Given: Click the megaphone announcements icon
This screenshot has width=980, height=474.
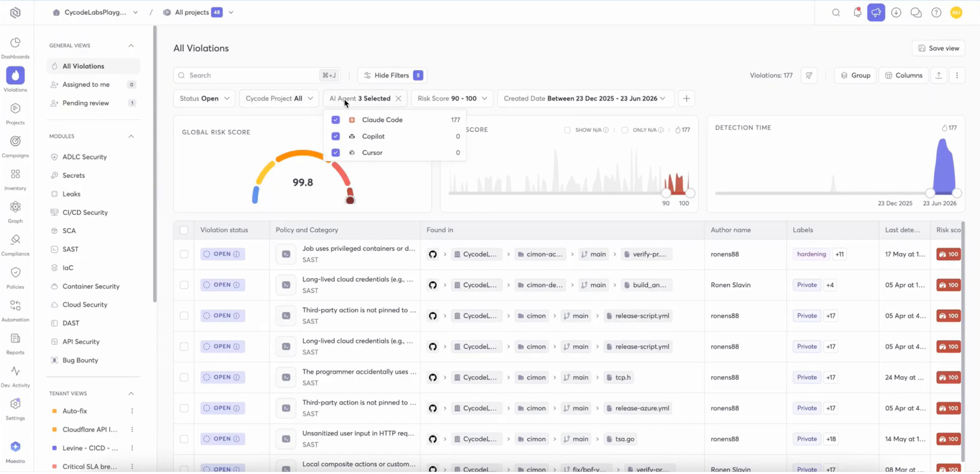Looking at the screenshot, I should [x=876, y=12].
